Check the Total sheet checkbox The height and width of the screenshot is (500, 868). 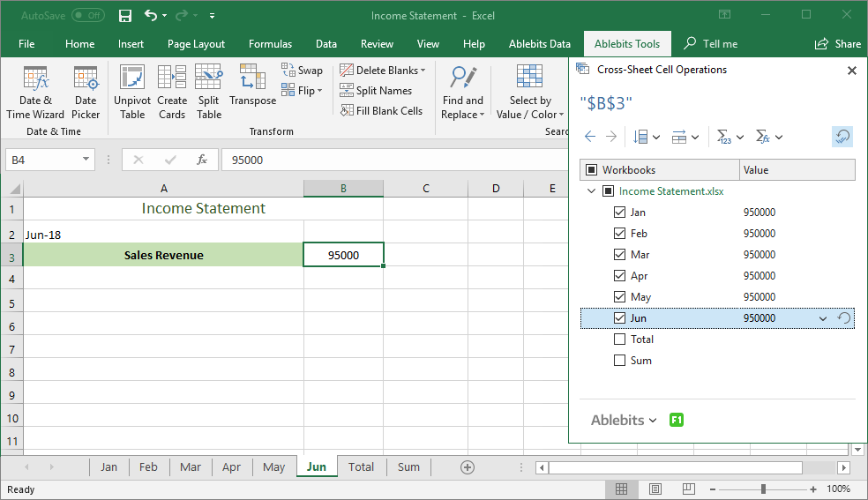[x=620, y=339]
